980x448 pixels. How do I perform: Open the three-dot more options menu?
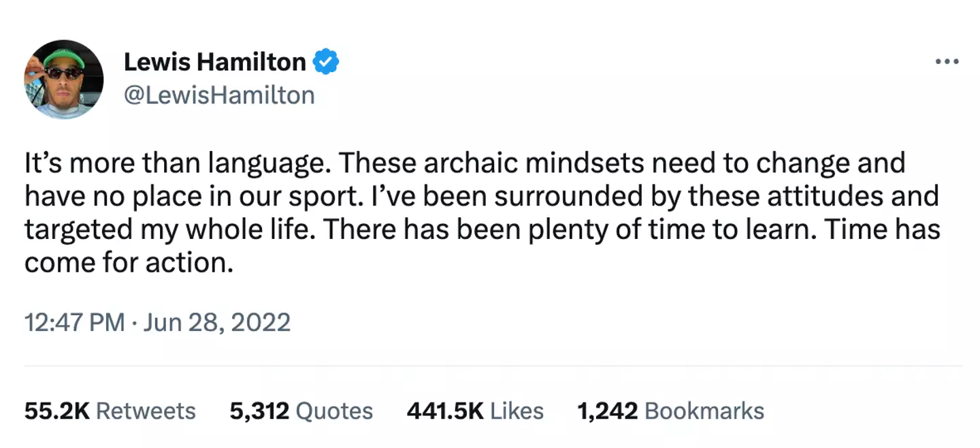[947, 62]
